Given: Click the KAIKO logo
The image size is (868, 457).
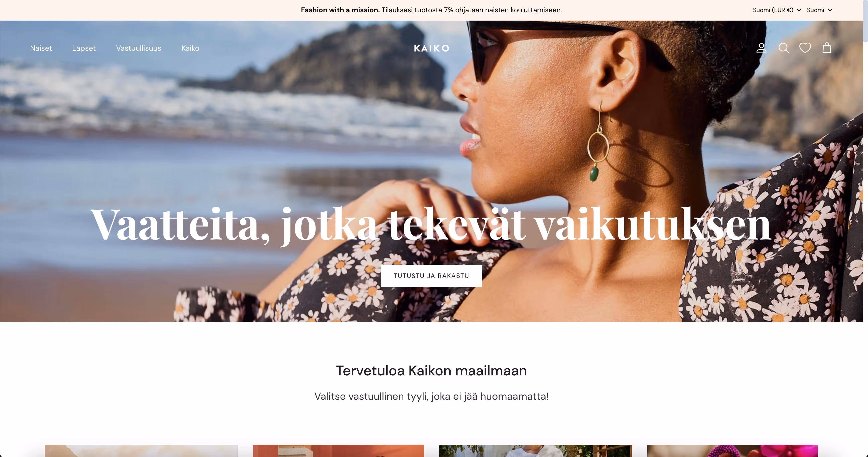Looking at the screenshot, I should pos(431,48).
